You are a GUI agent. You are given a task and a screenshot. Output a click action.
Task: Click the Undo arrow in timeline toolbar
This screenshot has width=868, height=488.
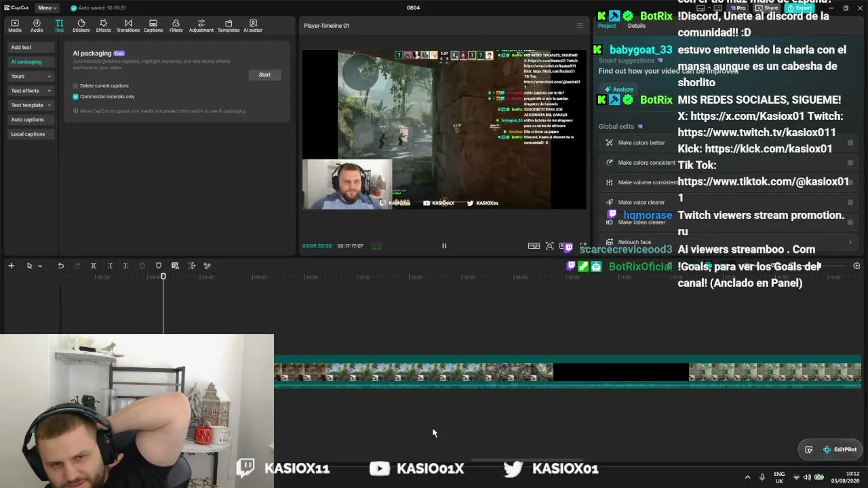point(60,266)
